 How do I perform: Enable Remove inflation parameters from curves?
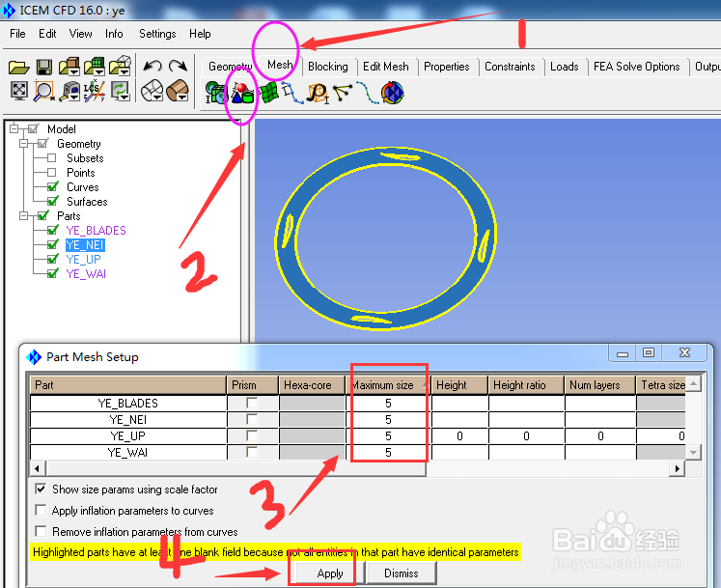click(41, 531)
